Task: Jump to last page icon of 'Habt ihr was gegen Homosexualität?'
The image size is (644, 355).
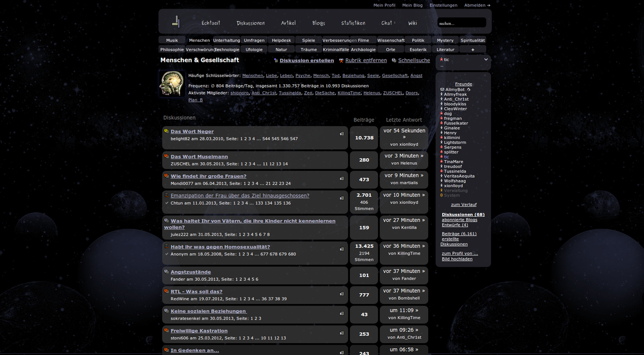Action: [x=342, y=249]
